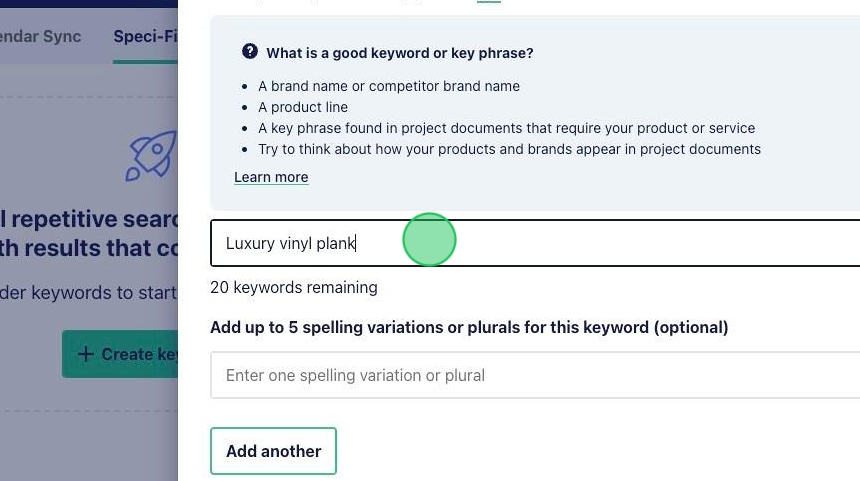Switch to the Calendar Sync tab
The height and width of the screenshot is (481, 860).
click(41, 36)
